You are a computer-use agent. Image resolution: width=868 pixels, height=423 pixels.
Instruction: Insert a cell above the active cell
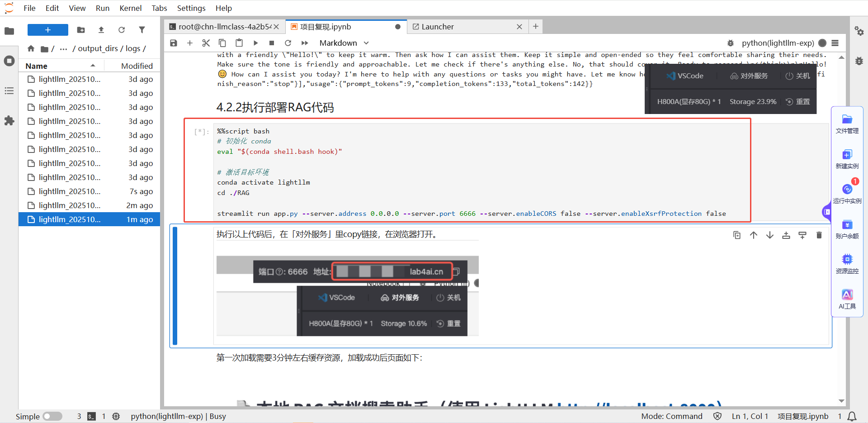(786, 235)
